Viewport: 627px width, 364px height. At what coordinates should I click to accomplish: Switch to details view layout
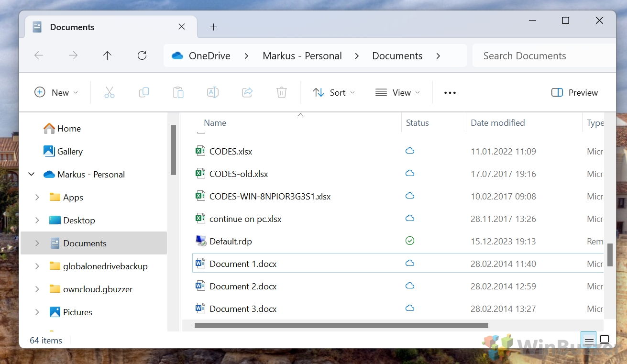(588, 340)
